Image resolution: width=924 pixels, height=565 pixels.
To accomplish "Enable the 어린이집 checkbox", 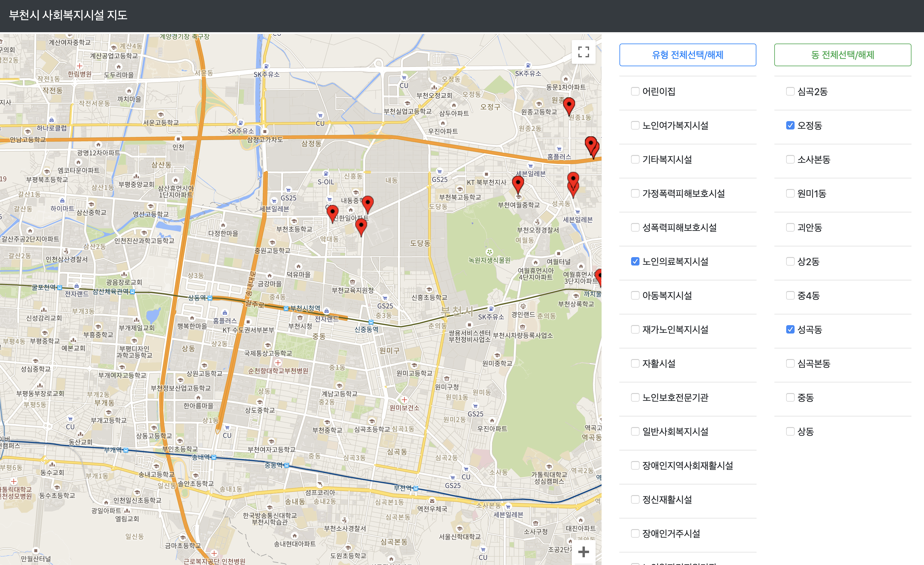I will coord(635,91).
